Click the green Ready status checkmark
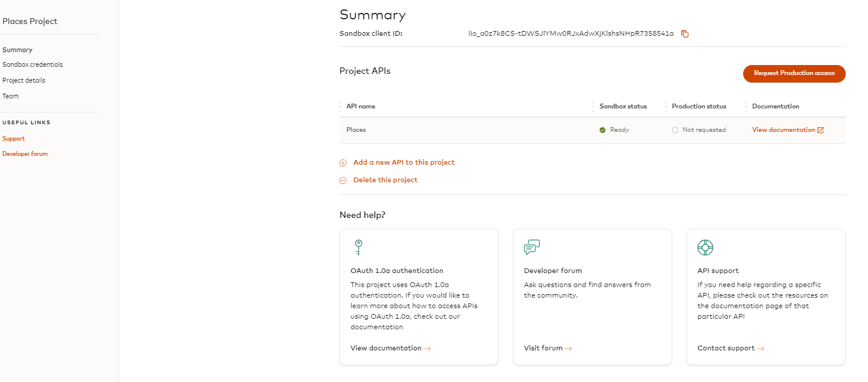The height and width of the screenshot is (382, 868). tap(603, 130)
